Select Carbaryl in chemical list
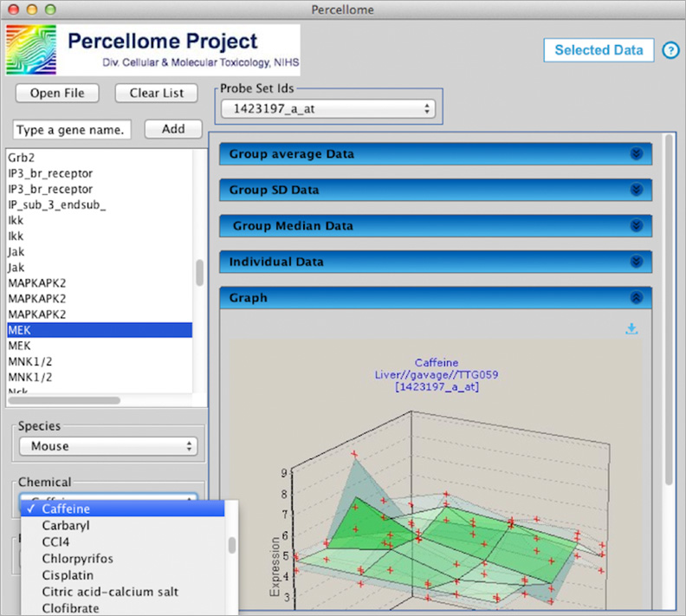Viewport: 686px width, 616px height. 122,525
